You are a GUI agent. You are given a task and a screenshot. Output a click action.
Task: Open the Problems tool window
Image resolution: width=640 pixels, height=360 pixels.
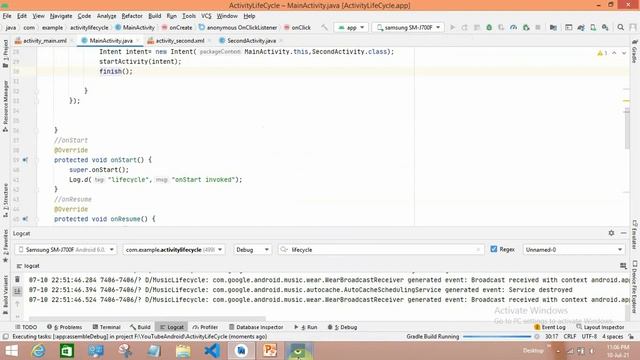click(64, 327)
